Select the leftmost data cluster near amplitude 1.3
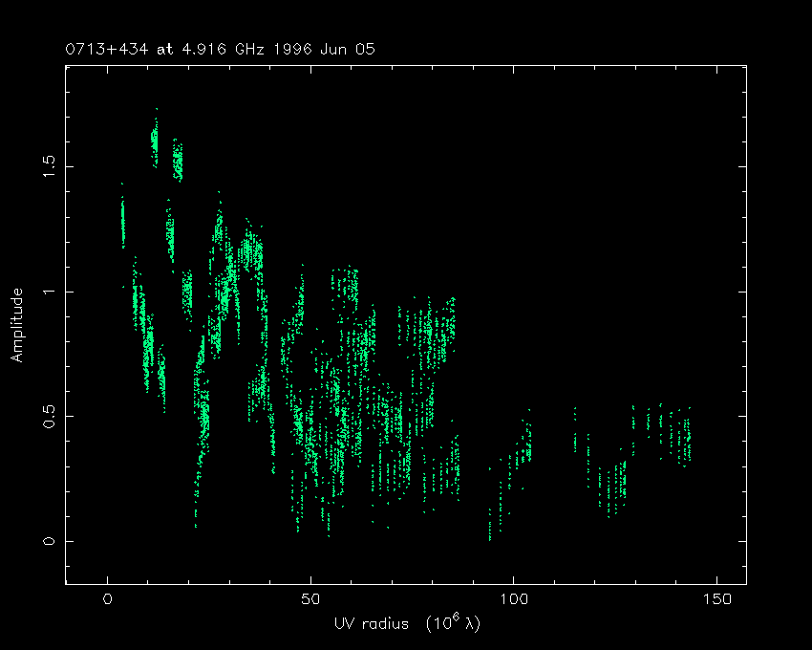The height and width of the screenshot is (650, 812). (122, 225)
